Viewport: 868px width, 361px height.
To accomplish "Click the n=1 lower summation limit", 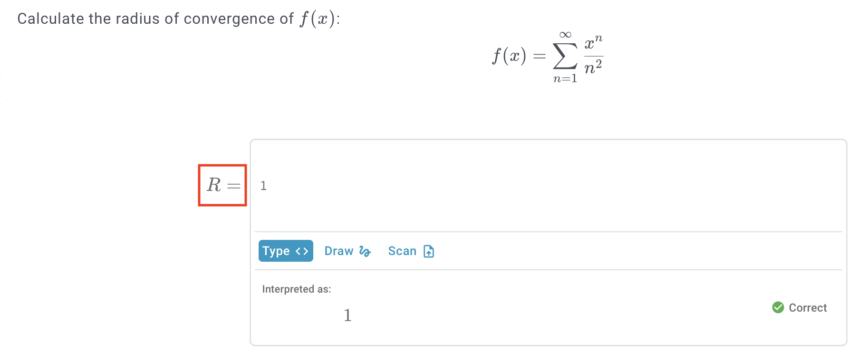I will [565, 78].
